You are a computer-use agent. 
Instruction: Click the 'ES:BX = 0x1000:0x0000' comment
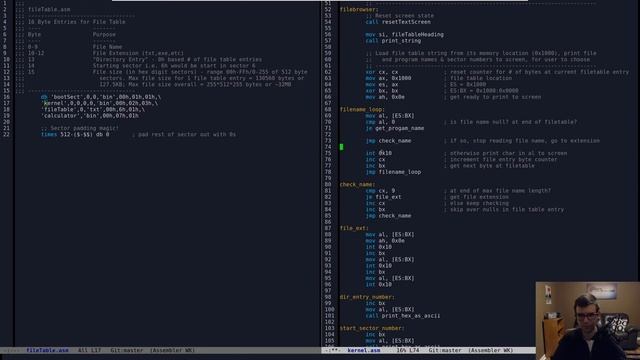(481, 91)
